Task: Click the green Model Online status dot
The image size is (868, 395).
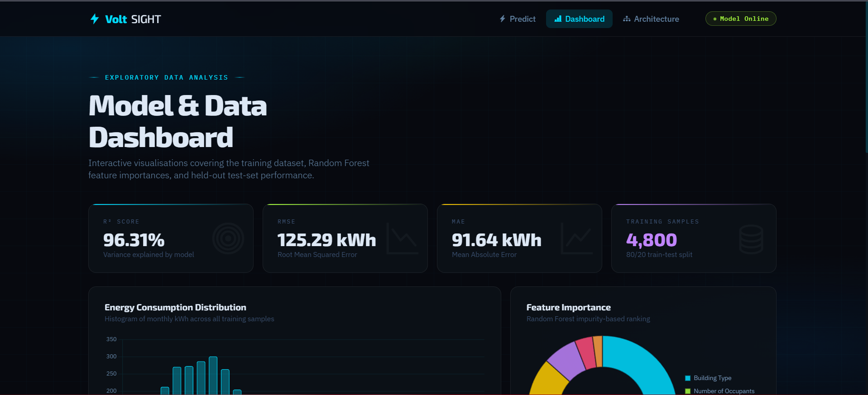Action: tap(715, 19)
